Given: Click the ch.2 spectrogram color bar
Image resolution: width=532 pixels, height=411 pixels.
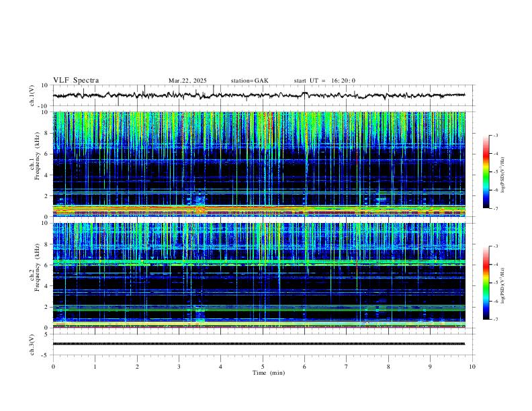Looking at the screenshot, I should click(x=486, y=283).
